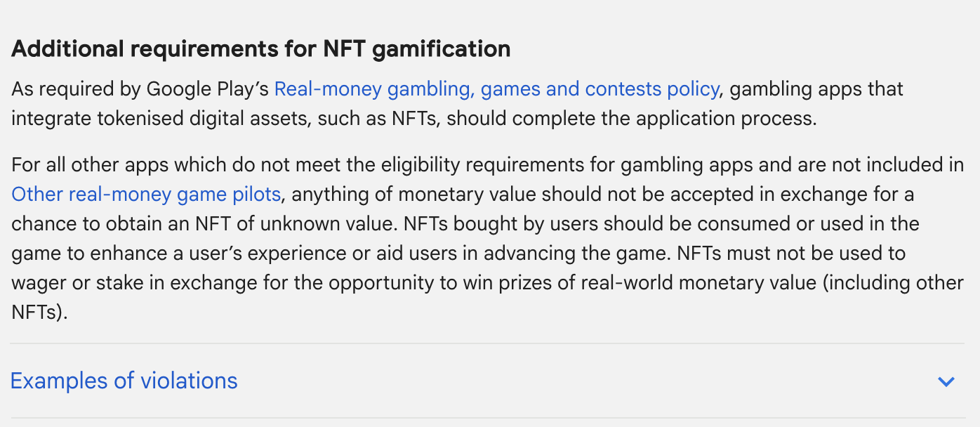
Task: Expand the Examples of violations chevron arrow
Action: click(946, 382)
